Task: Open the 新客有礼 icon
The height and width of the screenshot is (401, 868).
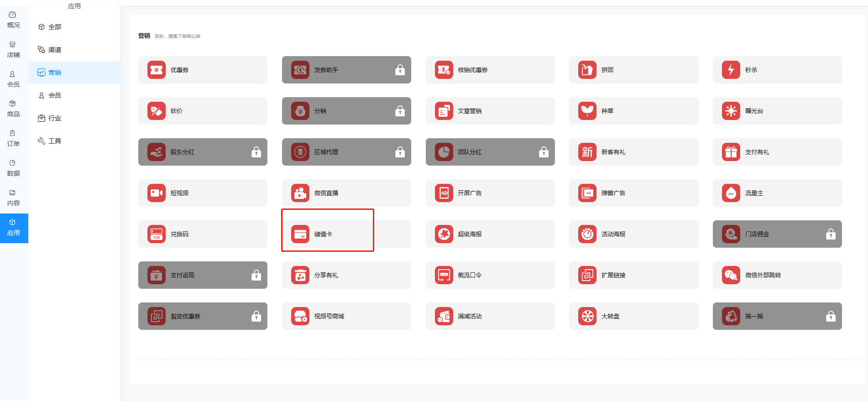Action: tap(587, 152)
